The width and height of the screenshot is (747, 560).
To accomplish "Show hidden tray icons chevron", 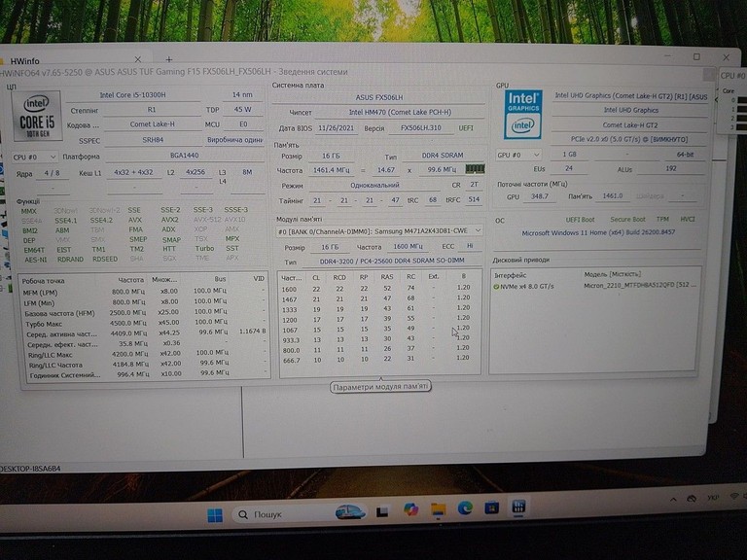I will [x=673, y=499].
